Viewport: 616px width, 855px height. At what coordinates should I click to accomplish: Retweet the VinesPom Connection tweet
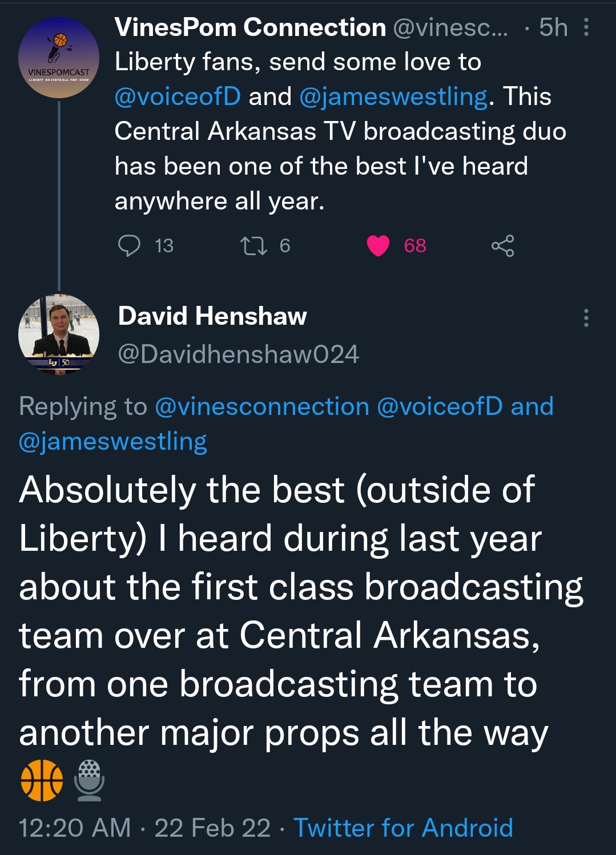tap(253, 246)
